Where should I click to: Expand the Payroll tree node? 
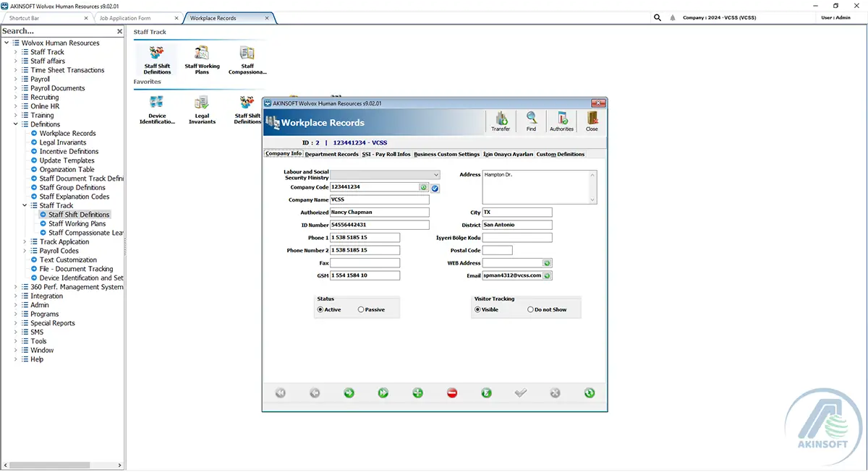pos(15,80)
